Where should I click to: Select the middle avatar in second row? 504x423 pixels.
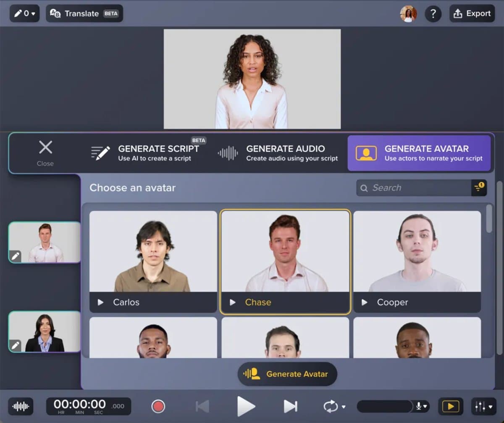tap(285, 337)
